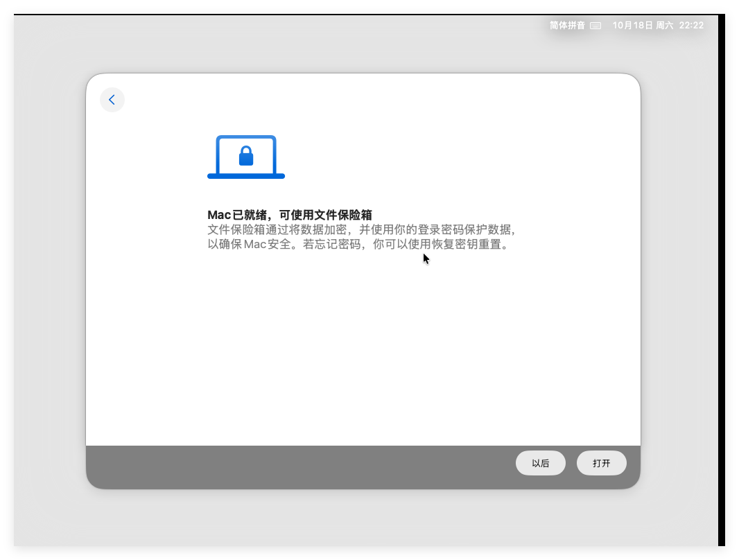Click the date and time 10月18日 周六 22:22

658,26
